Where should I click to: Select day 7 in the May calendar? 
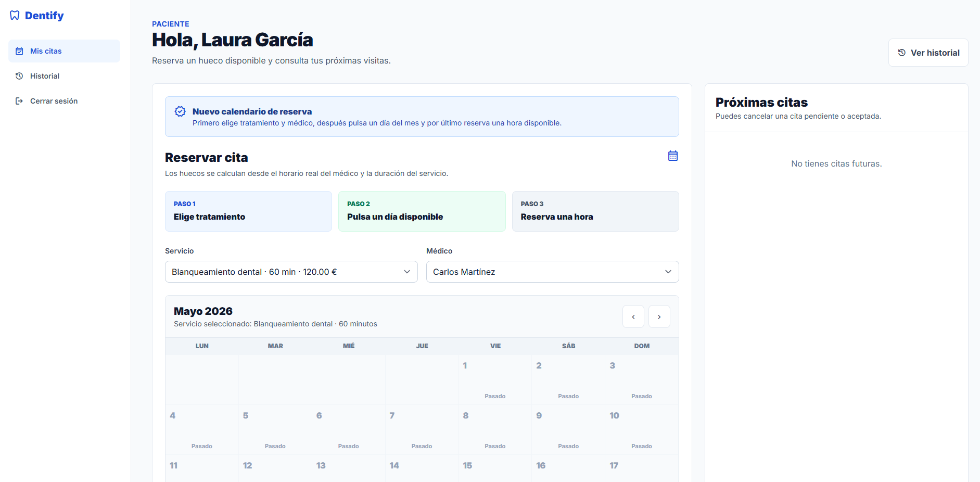click(422, 430)
